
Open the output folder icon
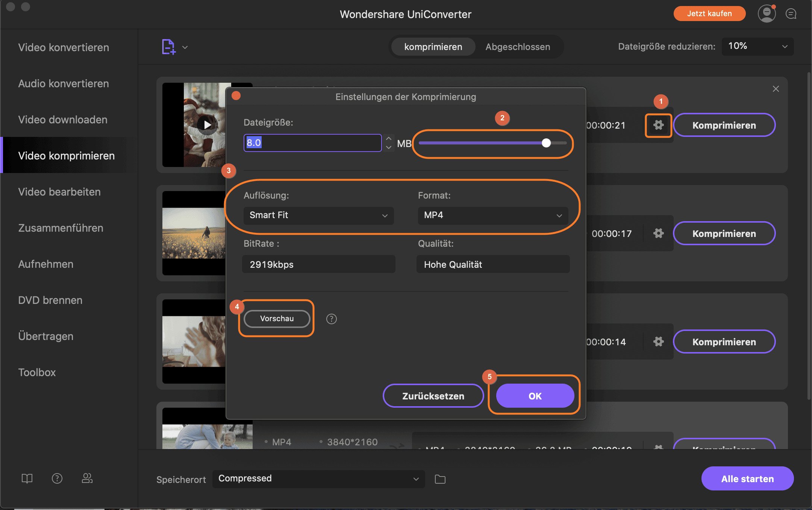tap(440, 479)
